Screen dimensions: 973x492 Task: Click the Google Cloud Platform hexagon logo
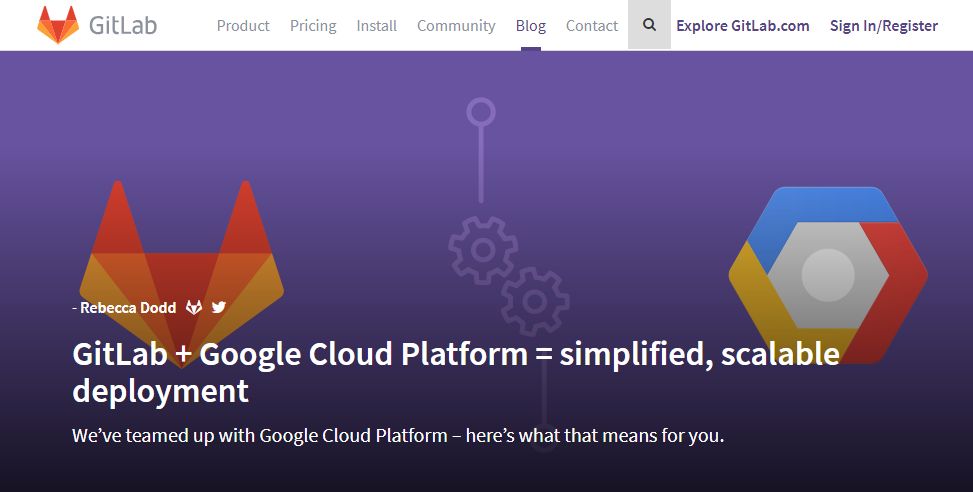(x=828, y=275)
